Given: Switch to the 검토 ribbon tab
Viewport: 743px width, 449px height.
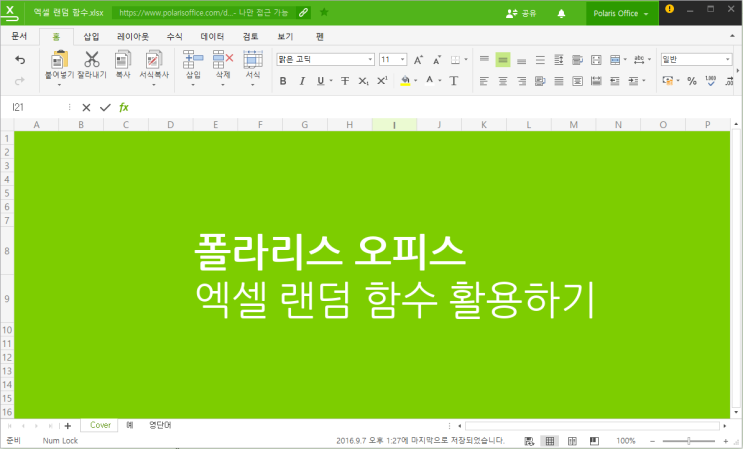Looking at the screenshot, I should click(x=250, y=36).
